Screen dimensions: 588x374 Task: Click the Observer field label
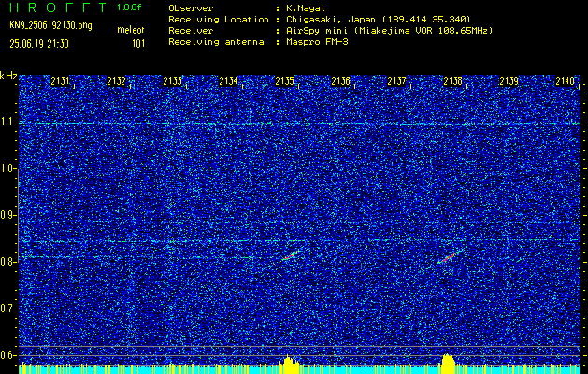(x=191, y=8)
